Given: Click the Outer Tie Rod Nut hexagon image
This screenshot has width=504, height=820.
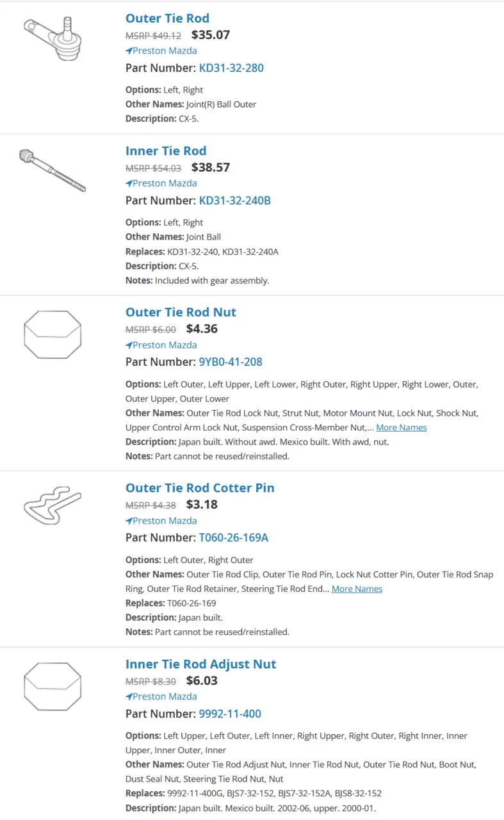Looking at the screenshot, I should coord(53,336).
